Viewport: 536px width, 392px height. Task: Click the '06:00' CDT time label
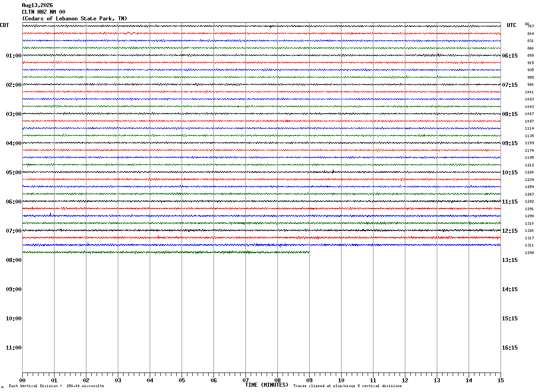[x=14, y=202]
